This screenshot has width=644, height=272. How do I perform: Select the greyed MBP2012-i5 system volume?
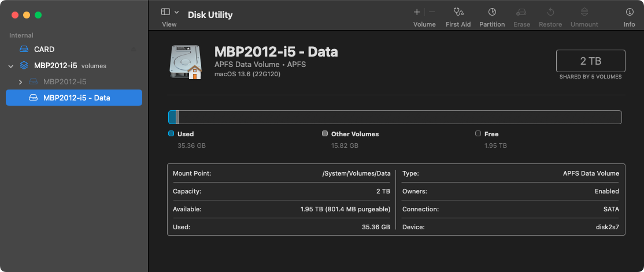[74, 81]
